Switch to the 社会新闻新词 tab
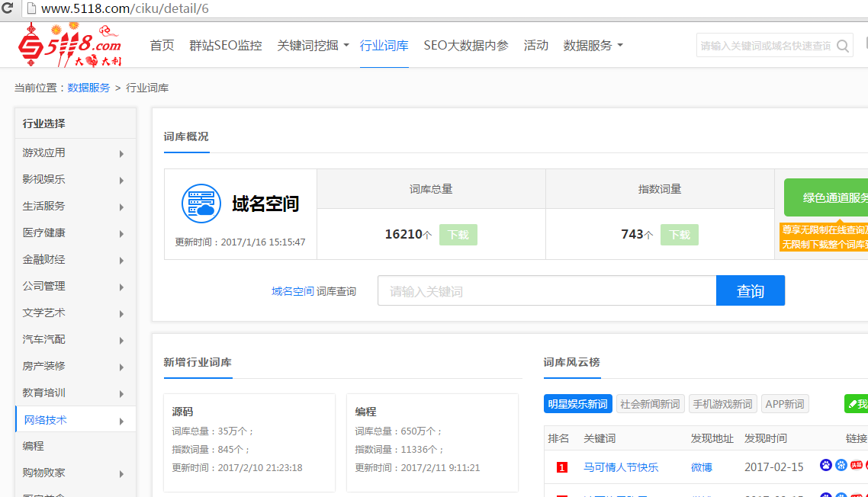This screenshot has width=868, height=497. [x=650, y=404]
